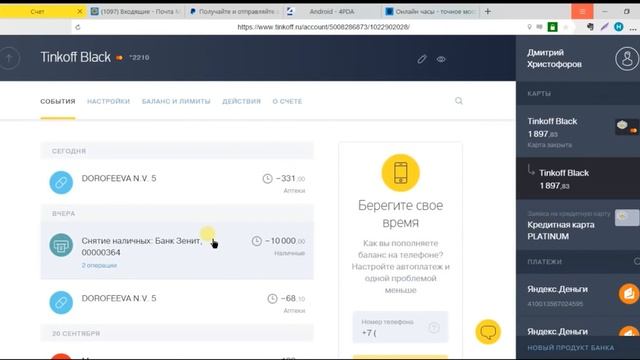Switch to the СОБЫТИЯ tab

pos(58,101)
